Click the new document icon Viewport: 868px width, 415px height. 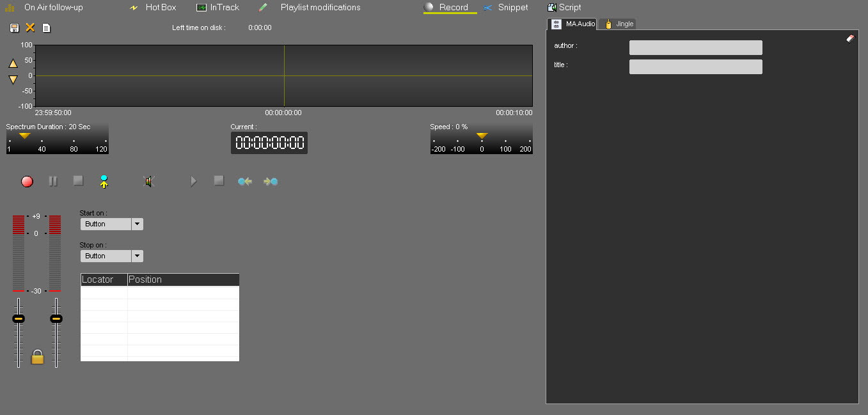click(46, 27)
